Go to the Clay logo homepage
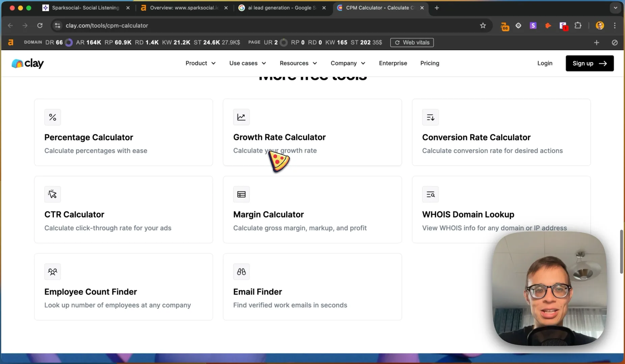 point(28,63)
